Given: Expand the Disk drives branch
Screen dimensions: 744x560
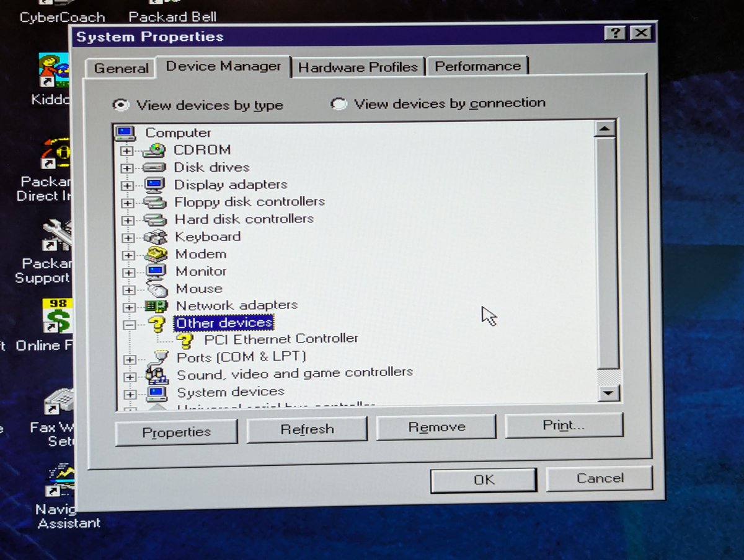Looking at the screenshot, I should pos(127,168).
